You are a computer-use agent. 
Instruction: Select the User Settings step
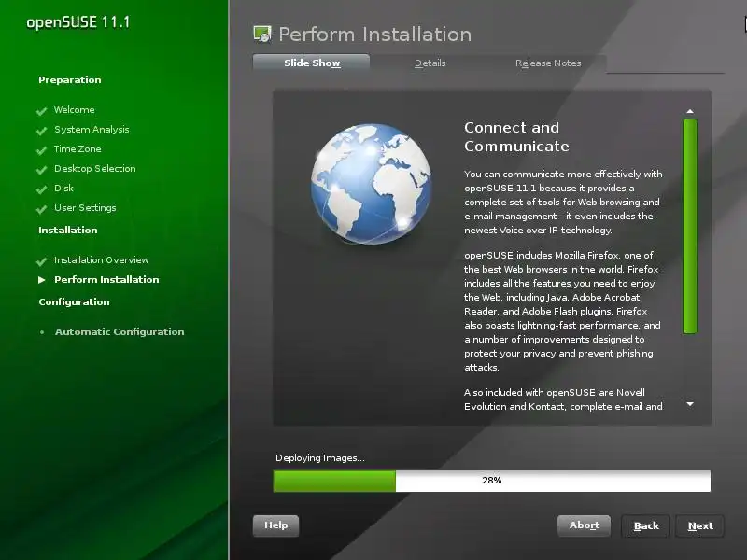(x=85, y=207)
